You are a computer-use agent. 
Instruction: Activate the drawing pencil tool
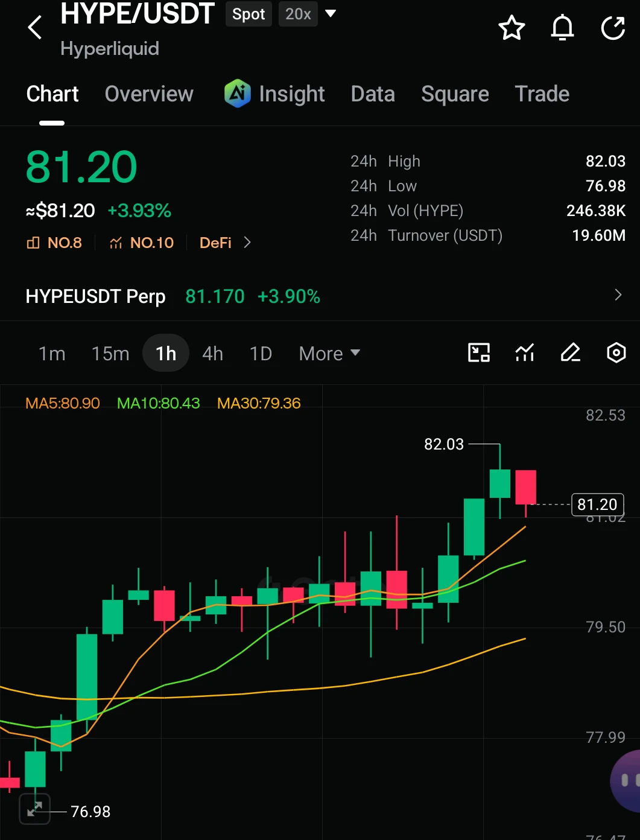click(x=571, y=352)
